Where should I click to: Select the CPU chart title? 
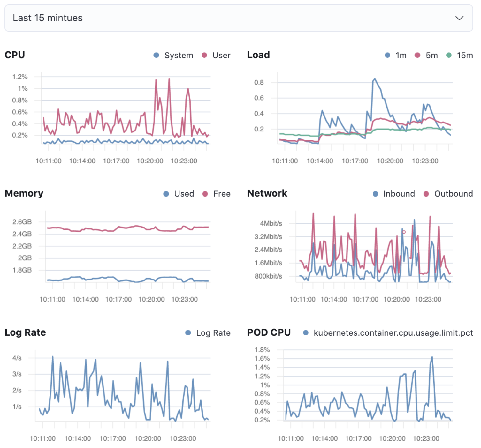coord(14,55)
